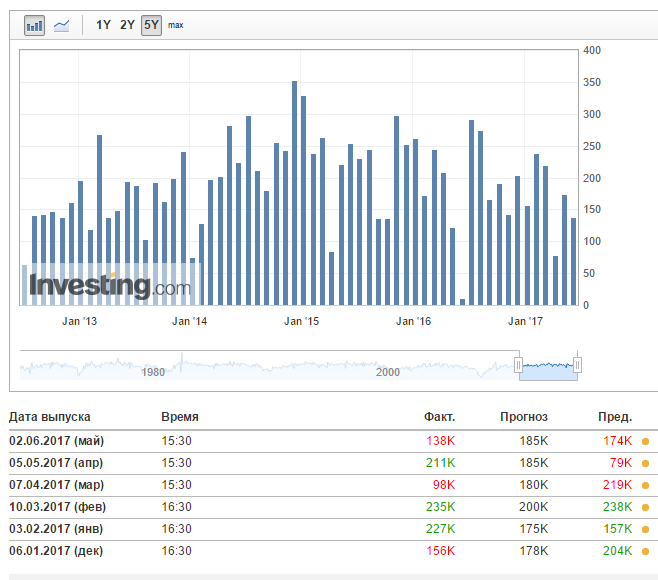This screenshot has height=580, width=658.
Task: Click the orange dot in 07.04.2017 row
Action: [x=645, y=486]
